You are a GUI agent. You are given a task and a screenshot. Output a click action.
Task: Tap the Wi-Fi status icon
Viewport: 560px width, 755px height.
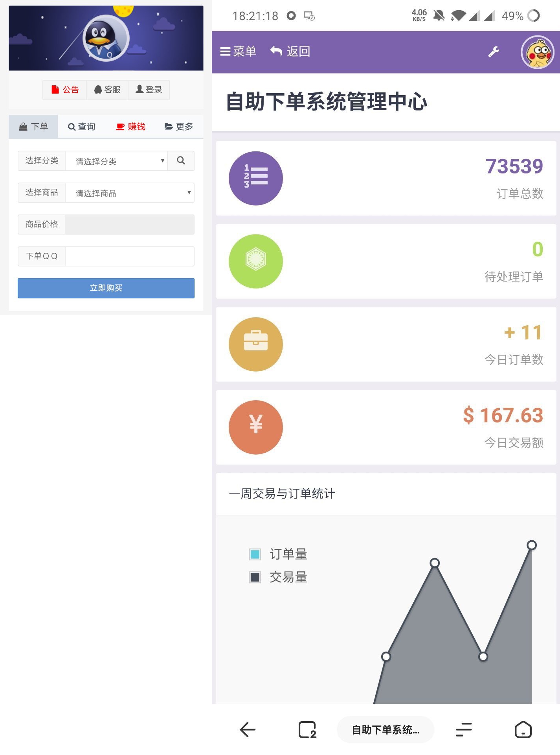coord(458,16)
